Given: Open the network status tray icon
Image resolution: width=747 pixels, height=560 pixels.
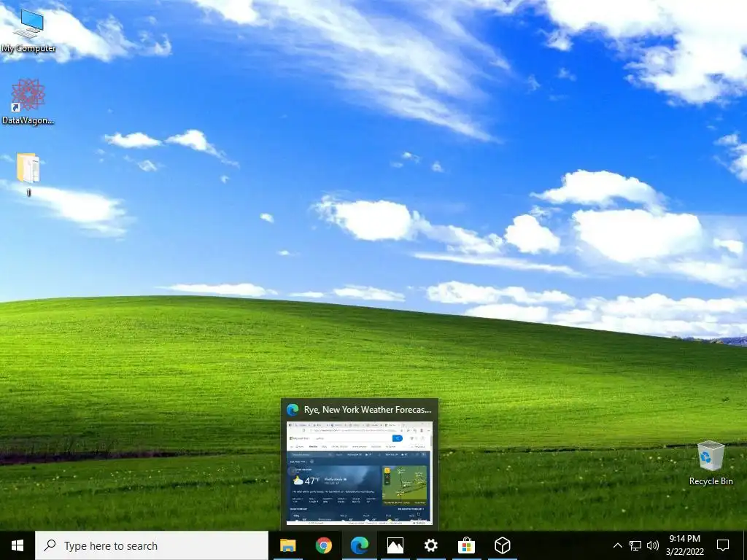Looking at the screenshot, I should (x=635, y=545).
